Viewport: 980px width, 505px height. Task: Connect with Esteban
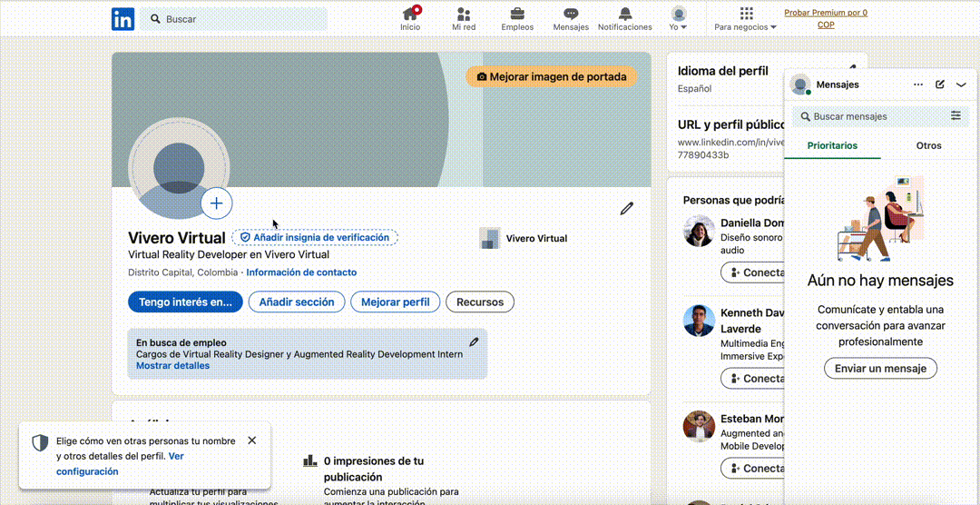(752, 468)
